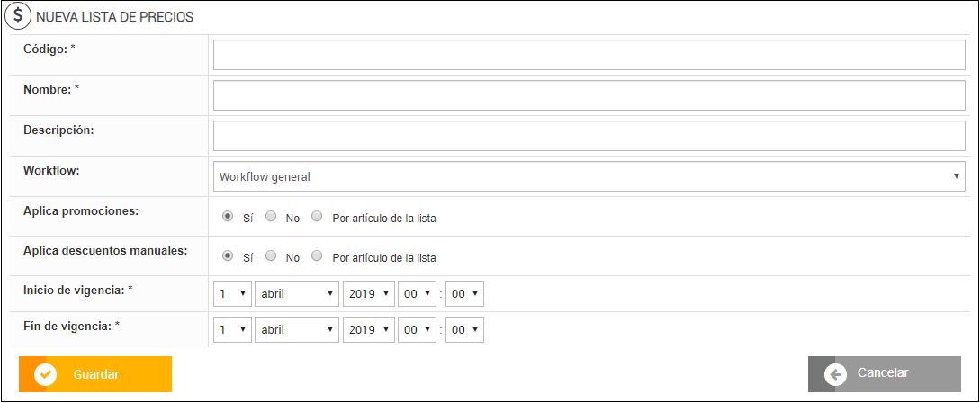
Task: Open the Fin de vigencia year dropdown
Action: point(369,330)
